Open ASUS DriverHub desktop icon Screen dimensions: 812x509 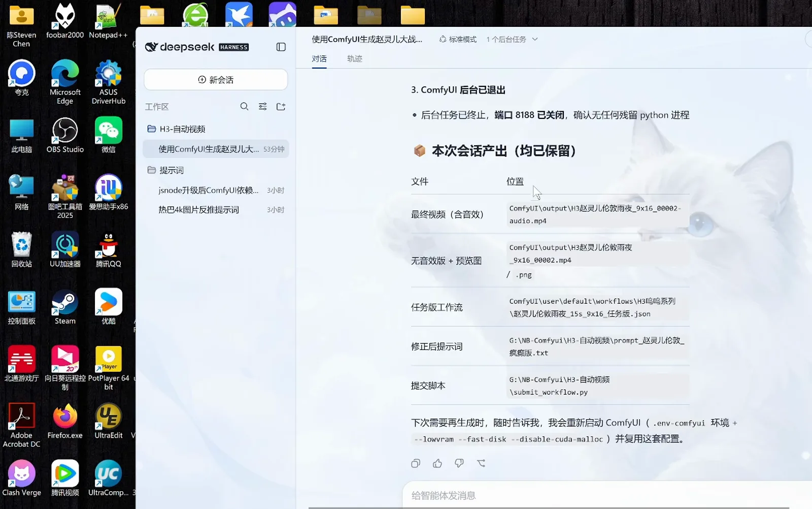[108, 82]
